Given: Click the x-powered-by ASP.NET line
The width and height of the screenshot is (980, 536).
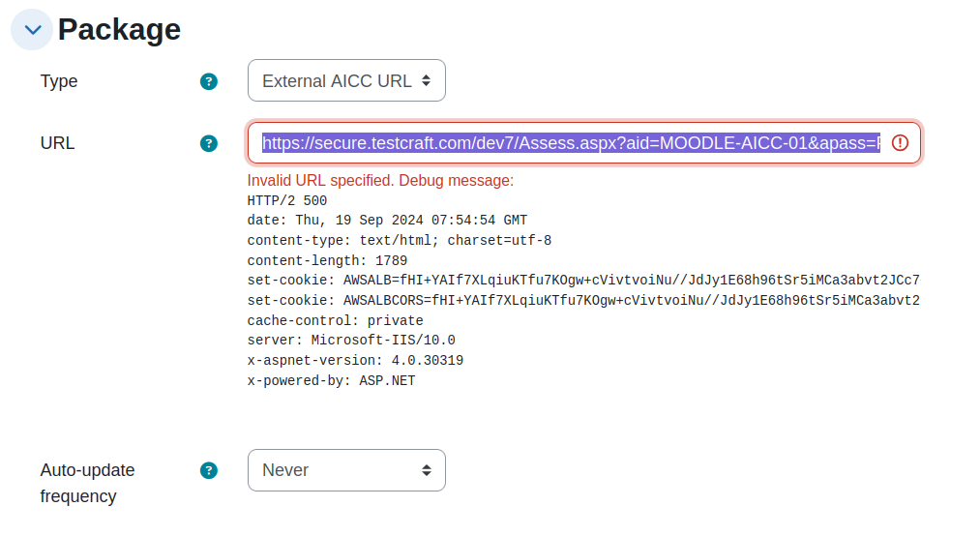Looking at the screenshot, I should (331, 380).
